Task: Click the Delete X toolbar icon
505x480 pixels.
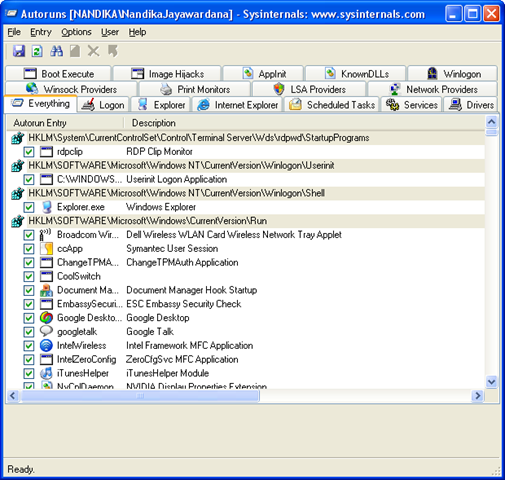Action: [94, 51]
